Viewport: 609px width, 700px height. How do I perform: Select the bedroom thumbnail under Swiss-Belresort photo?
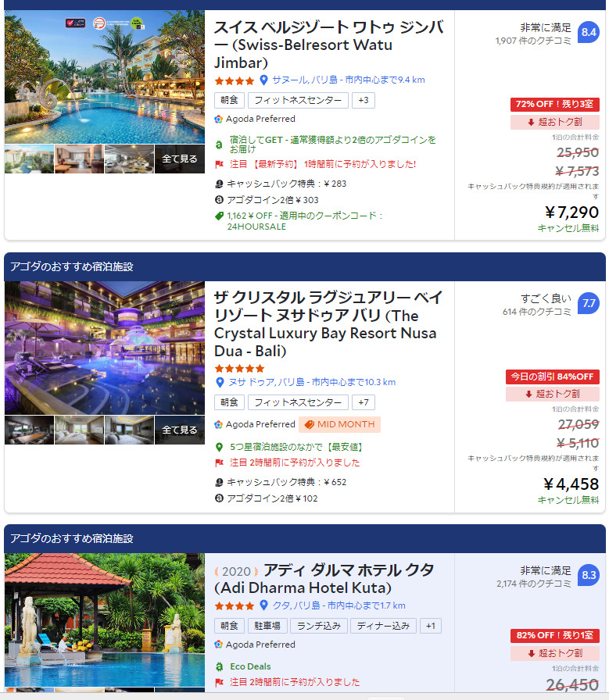pyautogui.click(x=79, y=159)
